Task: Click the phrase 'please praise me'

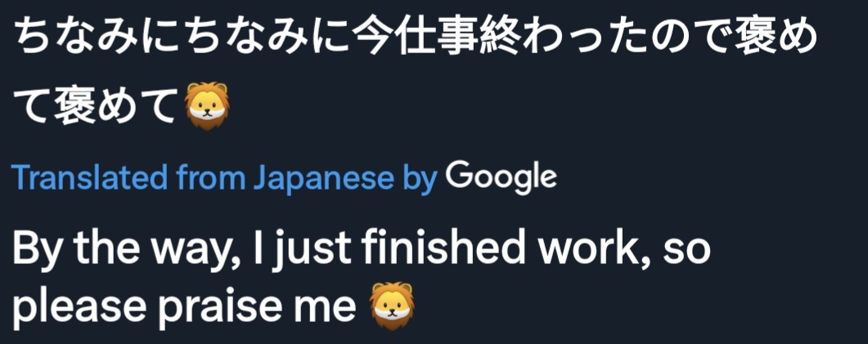Action: click(184, 309)
